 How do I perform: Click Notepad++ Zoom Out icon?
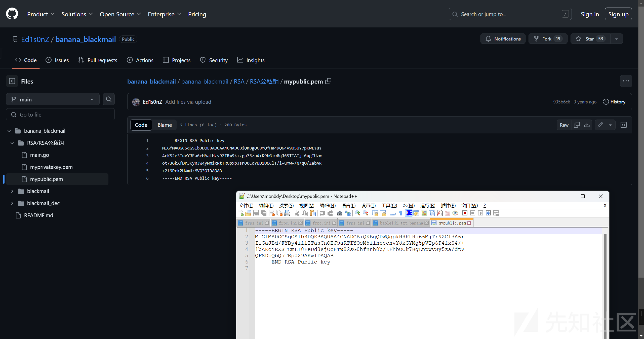point(365,213)
